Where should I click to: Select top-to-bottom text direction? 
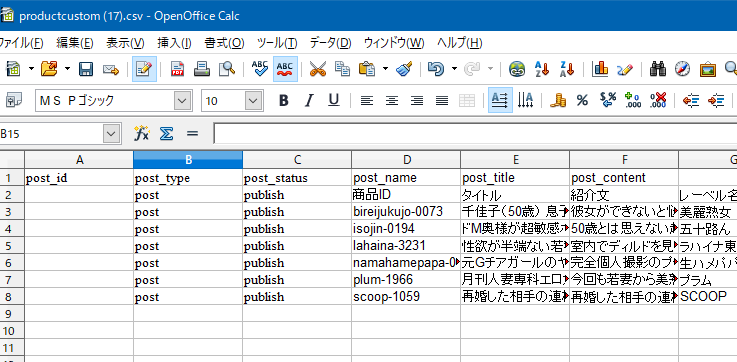(x=525, y=100)
